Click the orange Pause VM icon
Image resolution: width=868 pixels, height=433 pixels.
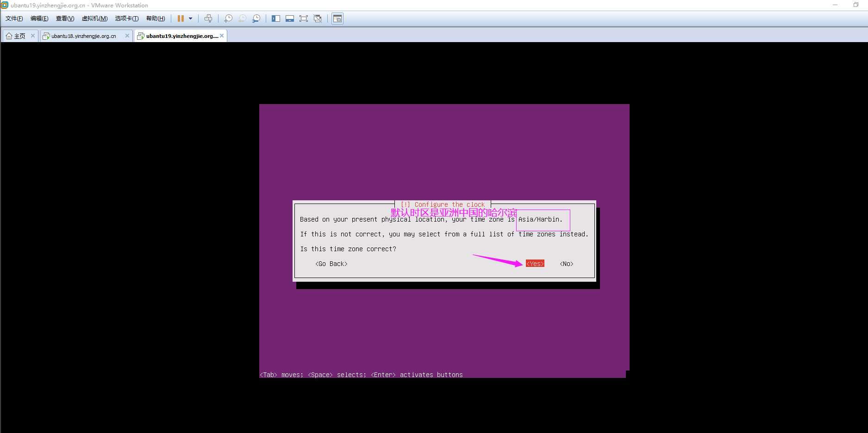pyautogui.click(x=181, y=19)
